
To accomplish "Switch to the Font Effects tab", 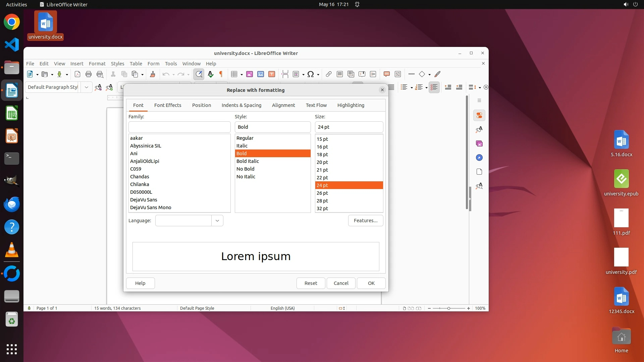I will click(x=168, y=105).
